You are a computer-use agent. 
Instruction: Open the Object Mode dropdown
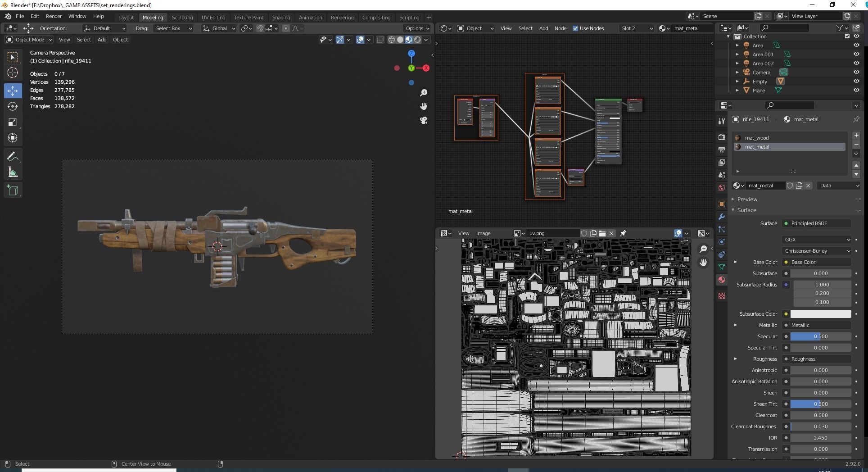[29, 40]
